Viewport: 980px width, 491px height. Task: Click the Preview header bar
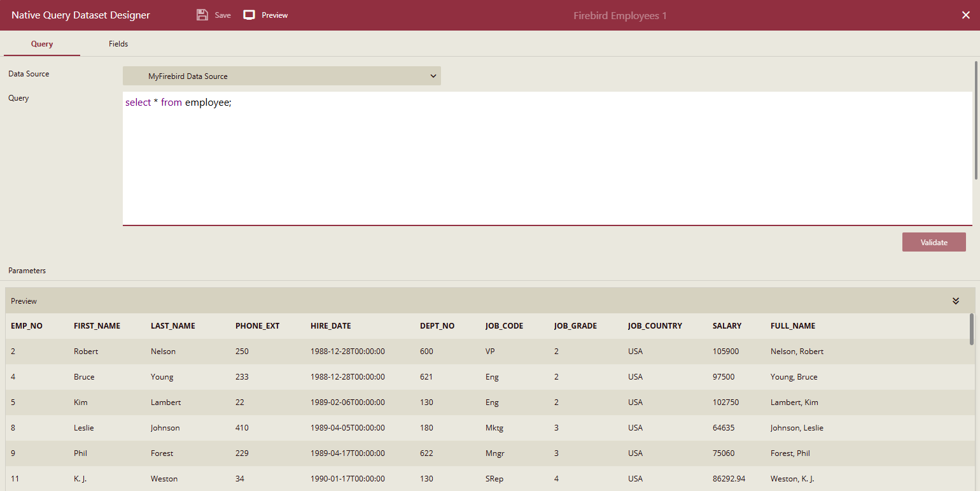point(445,300)
